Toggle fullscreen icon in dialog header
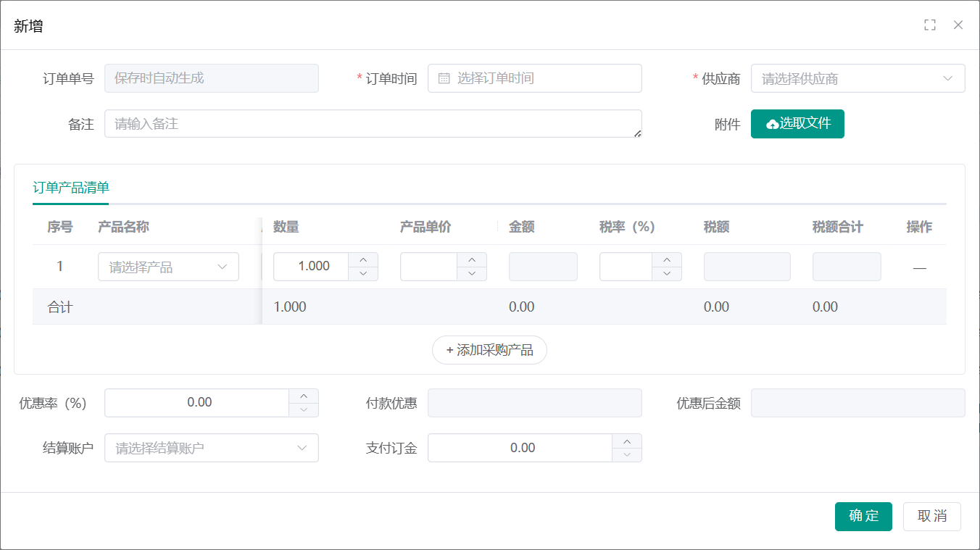The height and width of the screenshot is (550, 980). coord(930,25)
